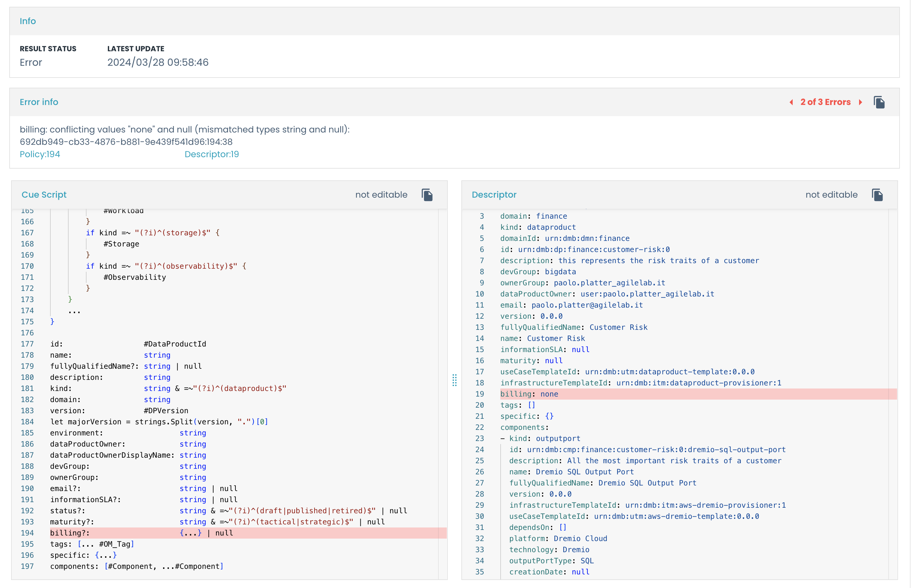Go to the next error arrow
This screenshot has width=911, height=588.
coord(860,102)
